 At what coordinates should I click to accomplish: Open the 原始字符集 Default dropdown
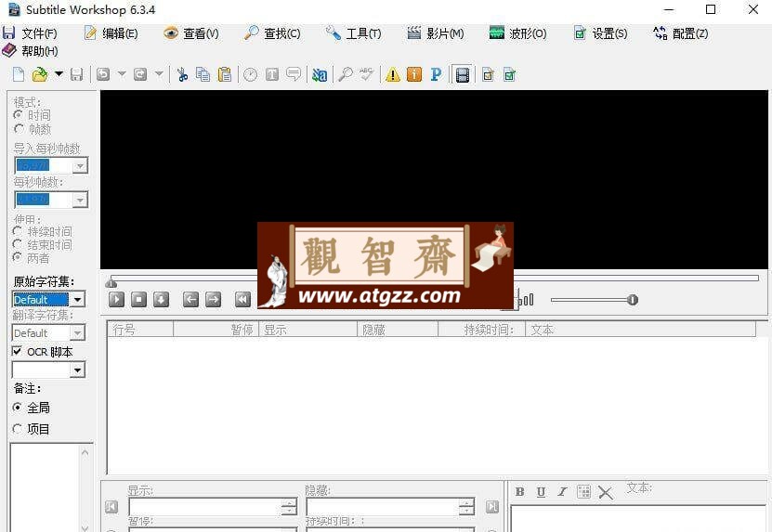[48, 299]
